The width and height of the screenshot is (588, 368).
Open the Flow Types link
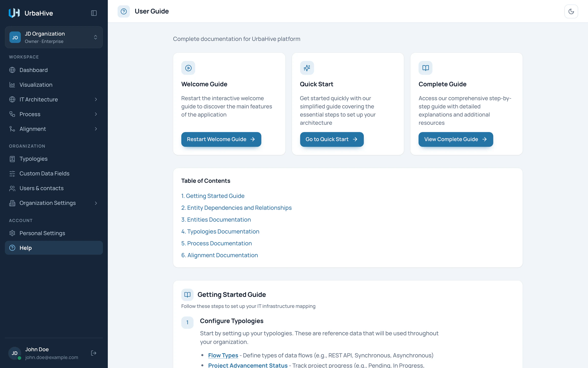click(x=223, y=355)
